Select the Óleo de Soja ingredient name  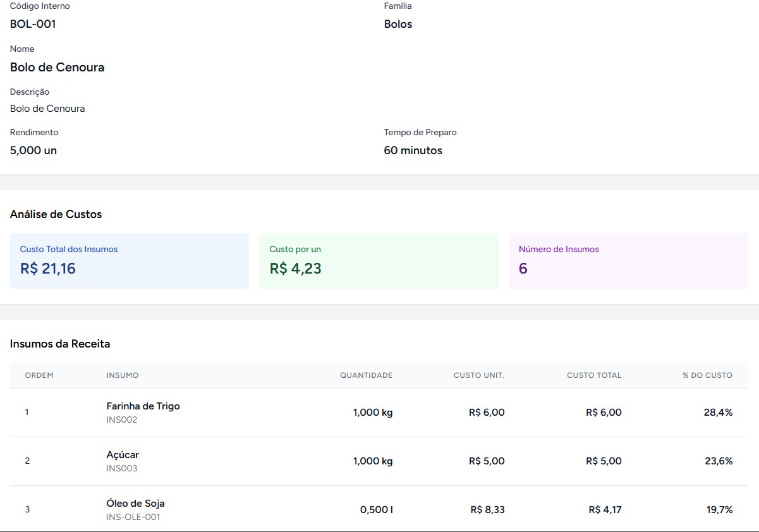(135, 504)
